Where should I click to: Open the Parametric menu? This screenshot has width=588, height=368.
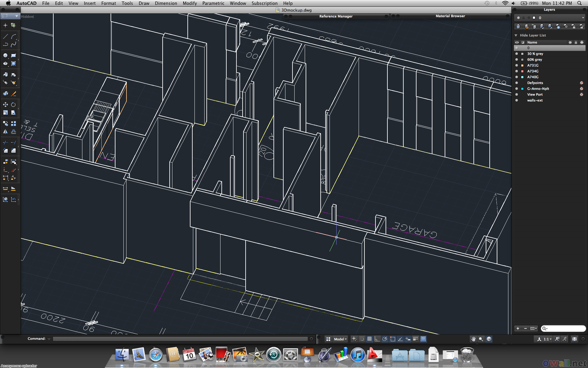[x=213, y=3]
